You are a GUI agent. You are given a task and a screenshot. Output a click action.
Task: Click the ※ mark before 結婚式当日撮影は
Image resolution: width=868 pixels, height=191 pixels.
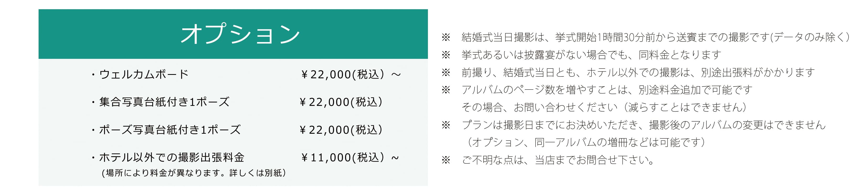446,37
